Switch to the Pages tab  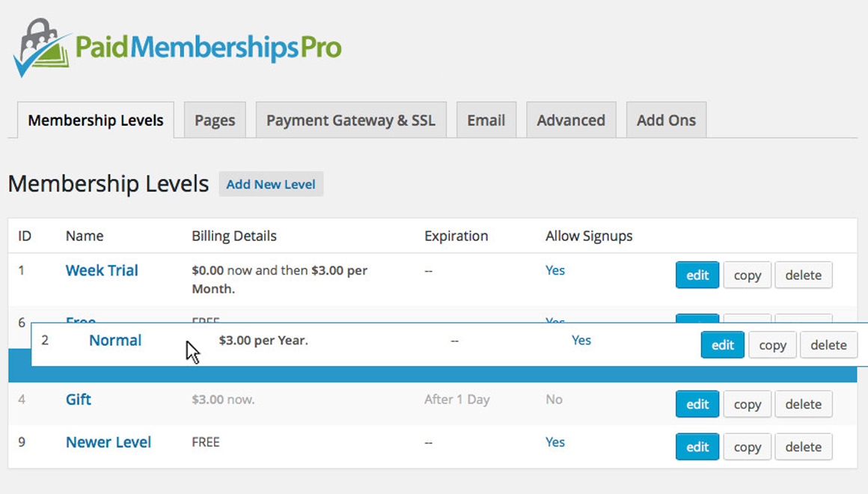coord(215,121)
